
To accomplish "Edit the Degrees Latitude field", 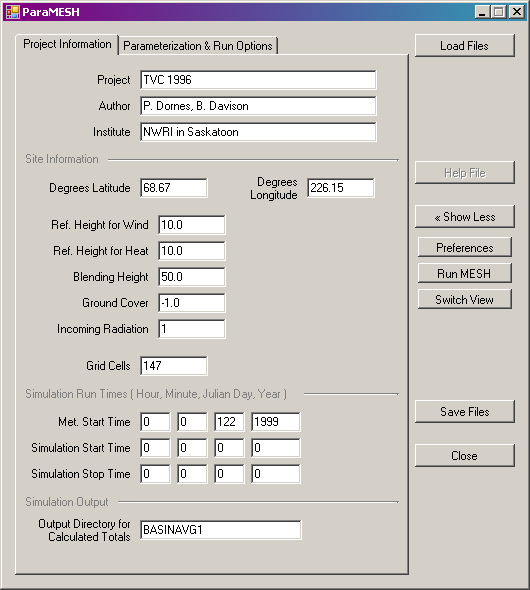I will 174,188.
